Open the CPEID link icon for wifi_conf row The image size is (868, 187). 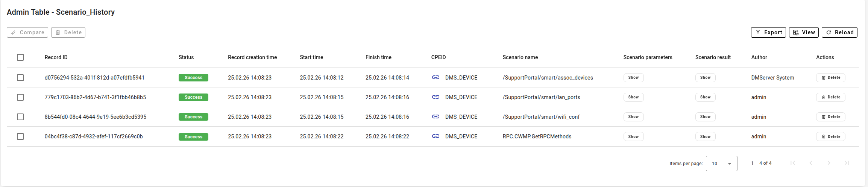(436, 116)
